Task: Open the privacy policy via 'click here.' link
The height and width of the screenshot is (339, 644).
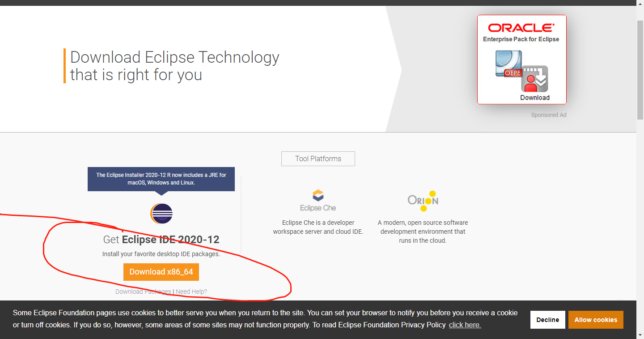Action: click(x=464, y=325)
